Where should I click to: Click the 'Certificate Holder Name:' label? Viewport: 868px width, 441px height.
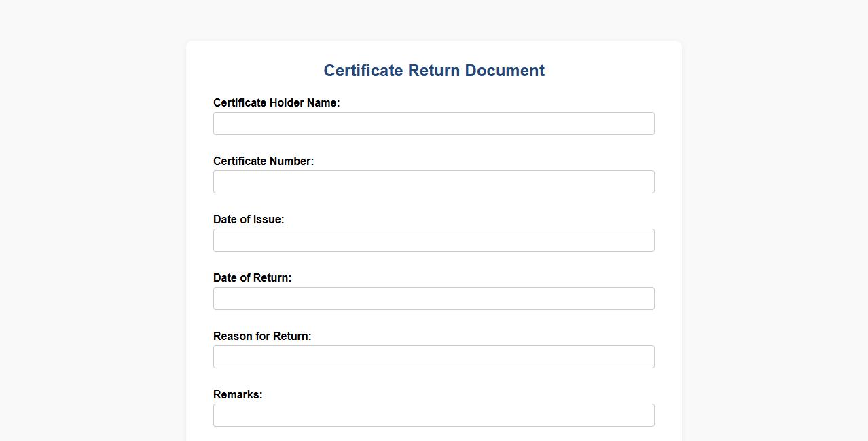[x=276, y=102]
